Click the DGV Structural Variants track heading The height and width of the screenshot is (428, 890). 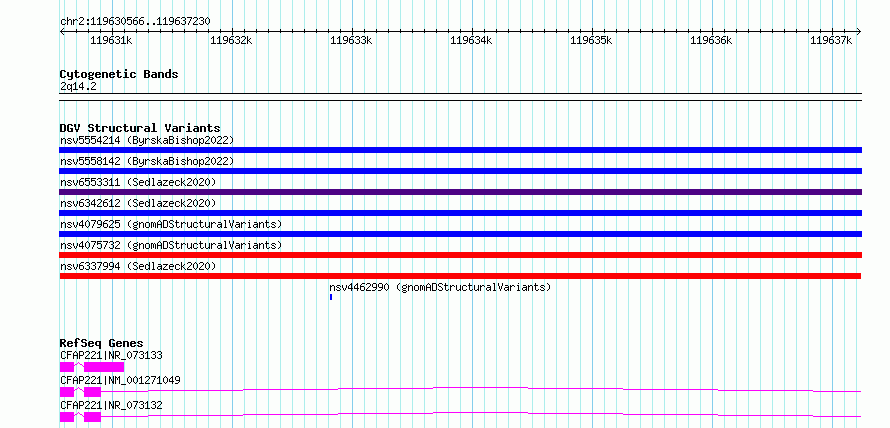click(x=140, y=128)
